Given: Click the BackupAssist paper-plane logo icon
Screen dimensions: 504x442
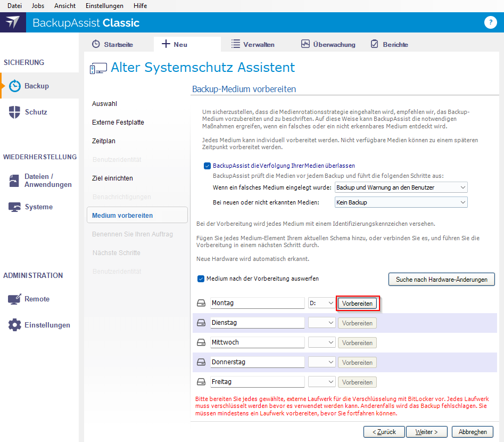Looking at the screenshot, I should tap(13, 22).
